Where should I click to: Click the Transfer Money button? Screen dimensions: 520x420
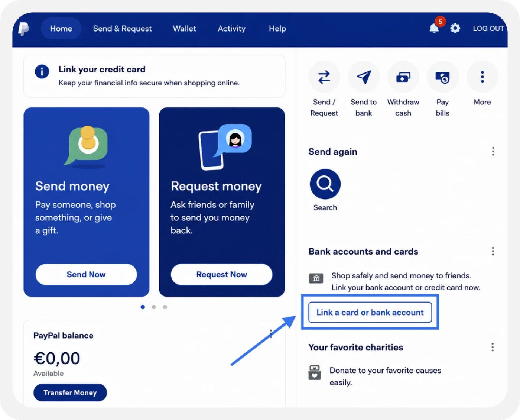(x=70, y=392)
